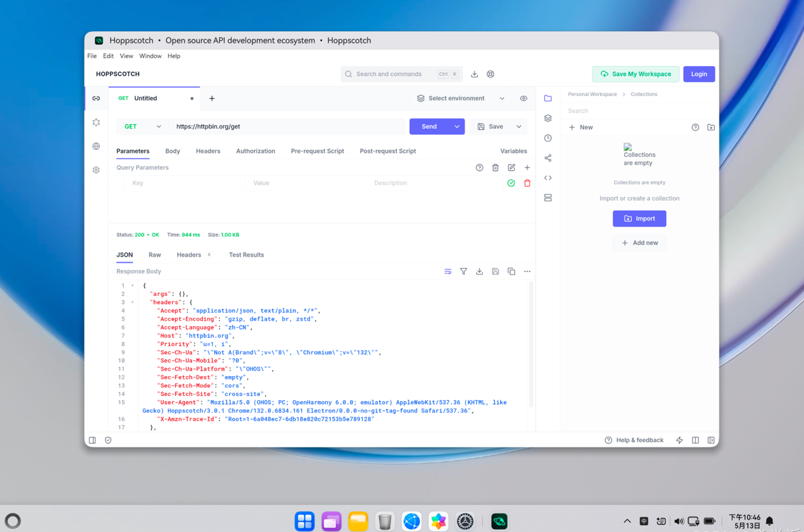Viewport: 804px width, 532px height.
Task: Open the Environments layers icon in right rail
Action: (x=548, y=118)
